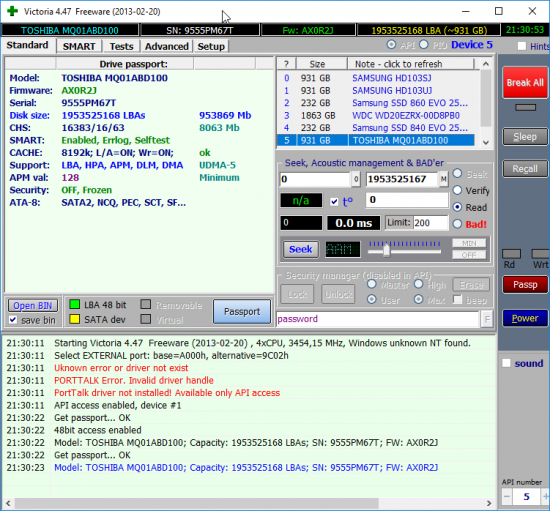Click the Recall button
Viewport: 550px width, 511px height.
coord(525,169)
